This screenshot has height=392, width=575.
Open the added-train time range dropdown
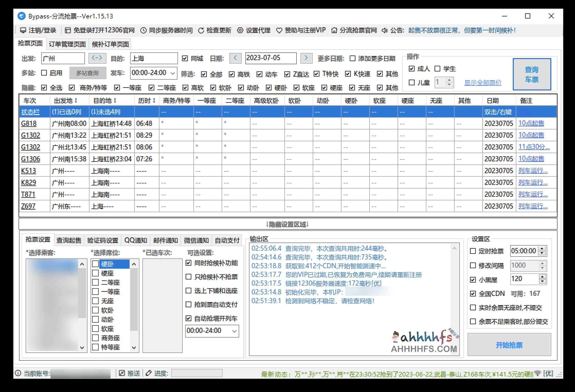234,331
